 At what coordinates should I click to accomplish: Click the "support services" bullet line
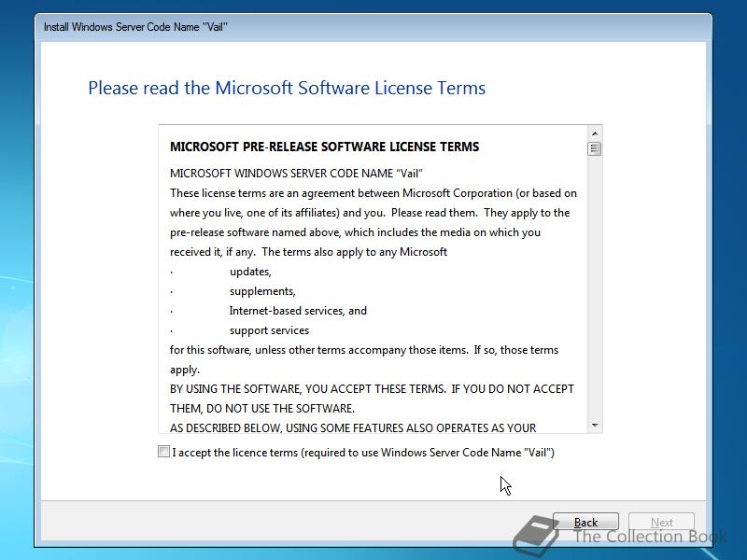click(269, 330)
